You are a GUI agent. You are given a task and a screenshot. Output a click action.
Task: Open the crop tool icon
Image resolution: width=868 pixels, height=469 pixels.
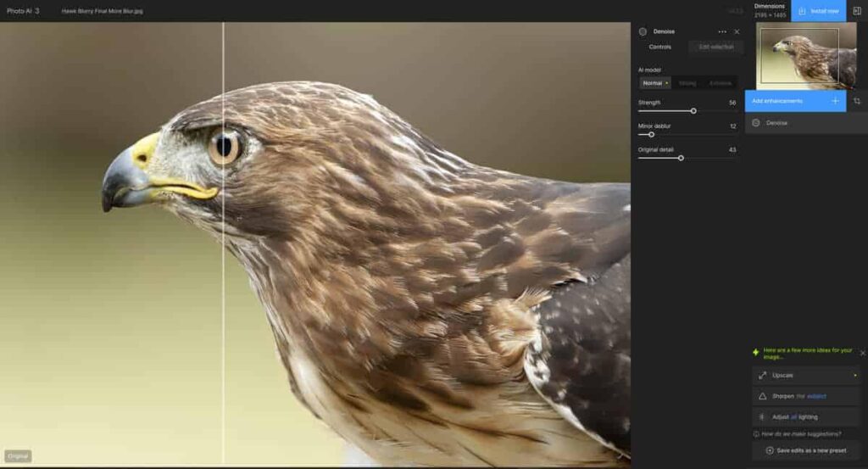tap(857, 101)
